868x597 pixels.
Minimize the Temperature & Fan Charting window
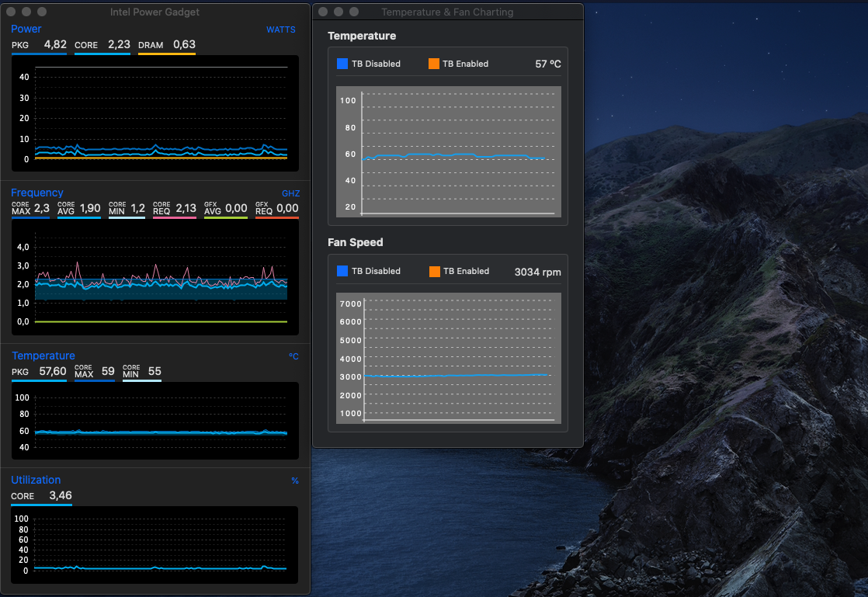tap(339, 12)
